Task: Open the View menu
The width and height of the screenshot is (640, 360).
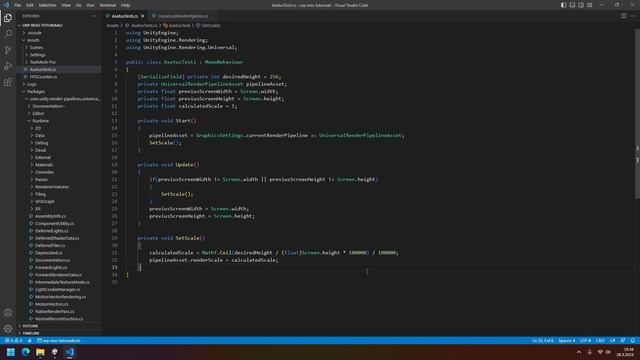Action: tap(66, 5)
